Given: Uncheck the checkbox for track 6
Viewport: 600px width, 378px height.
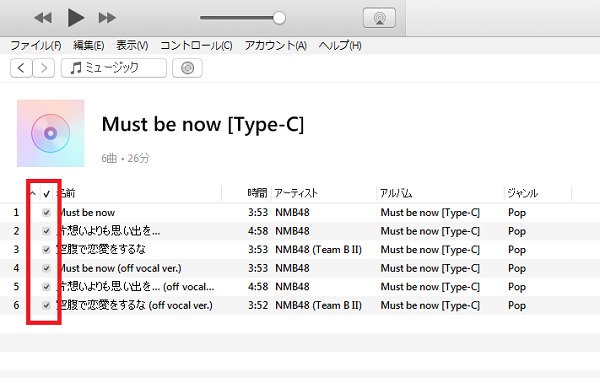Looking at the screenshot, I should [x=46, y=305].
